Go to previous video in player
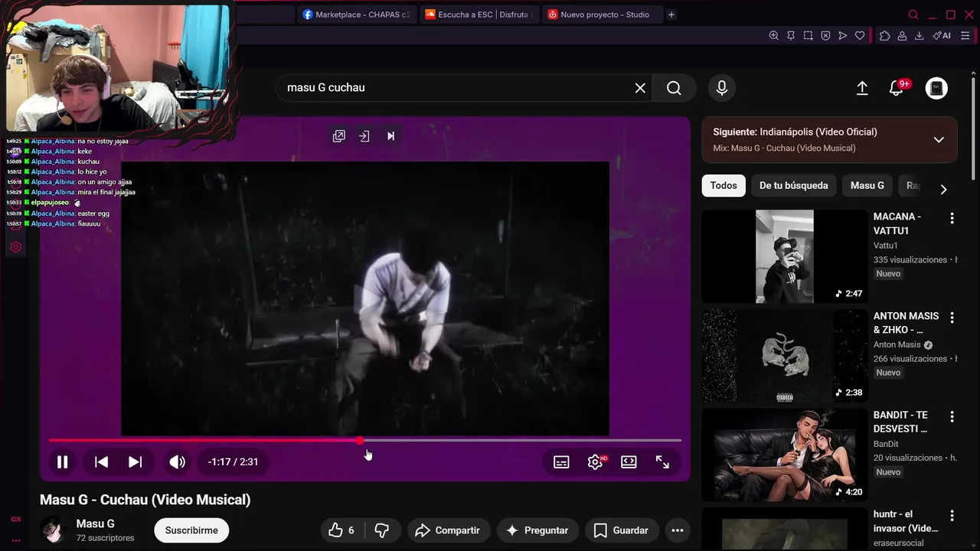This screenshot has width=980, height=551. [101, 461]
